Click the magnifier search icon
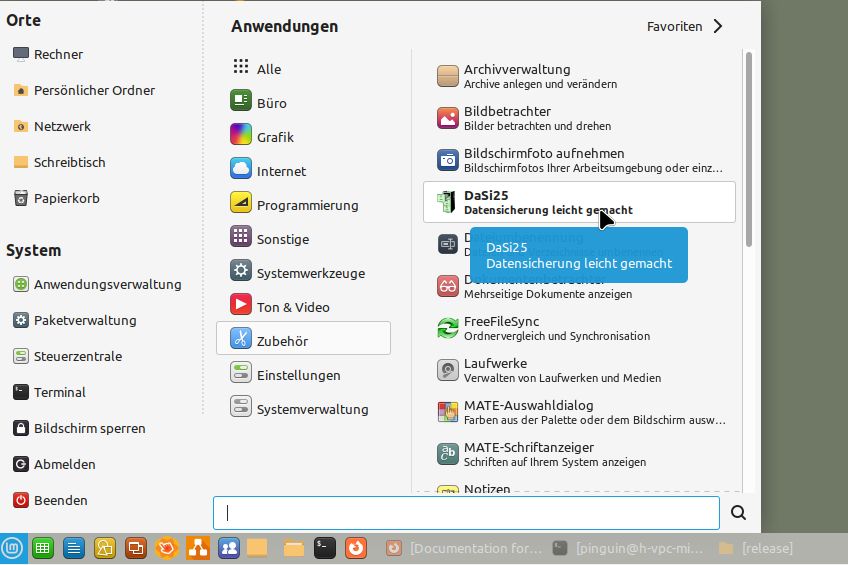The image size is (848, 565). [x=738, y=513]
